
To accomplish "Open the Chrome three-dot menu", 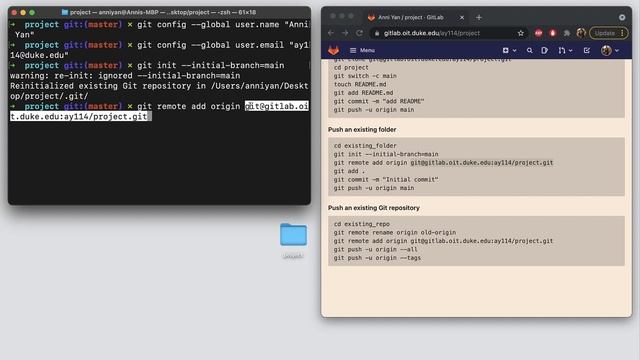I will pos(622,33).
